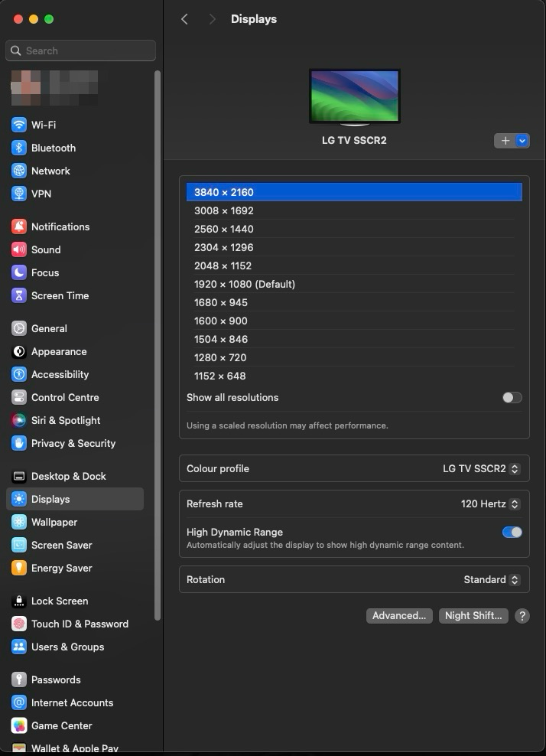Open the Screen Saver icon
546x756 pixels.
tap(19, 546)
